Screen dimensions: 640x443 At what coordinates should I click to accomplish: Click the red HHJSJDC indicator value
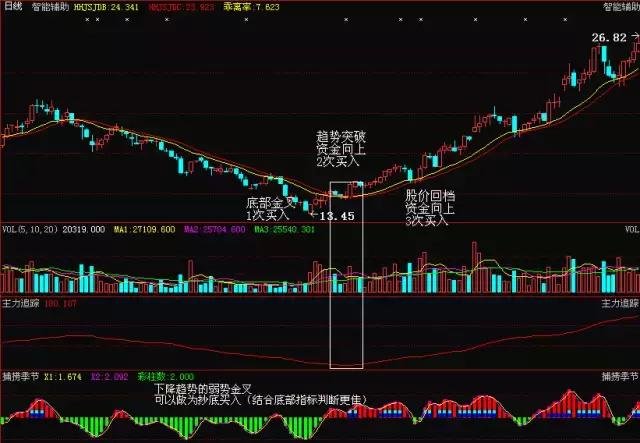coord(182,7)
